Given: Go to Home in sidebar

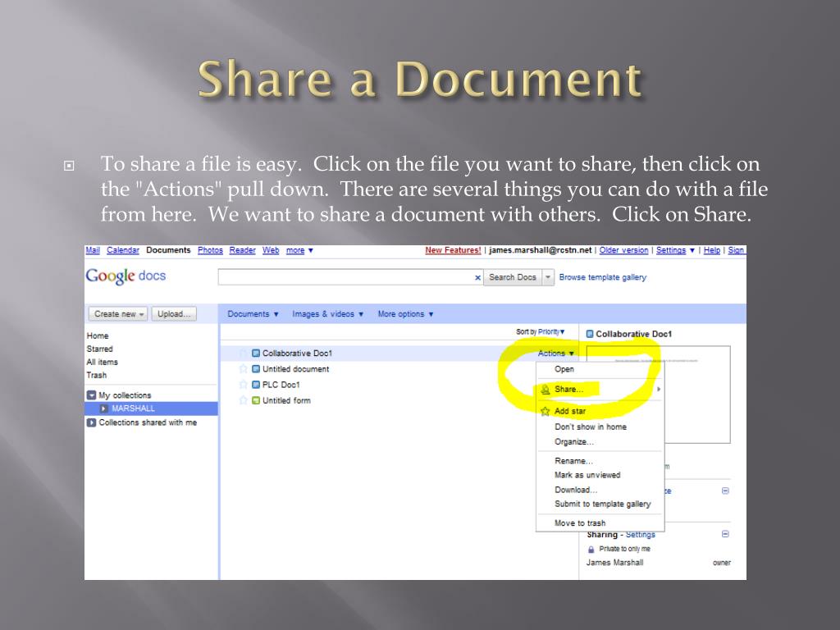Looking at the screenshot, I should click(98, 336).
